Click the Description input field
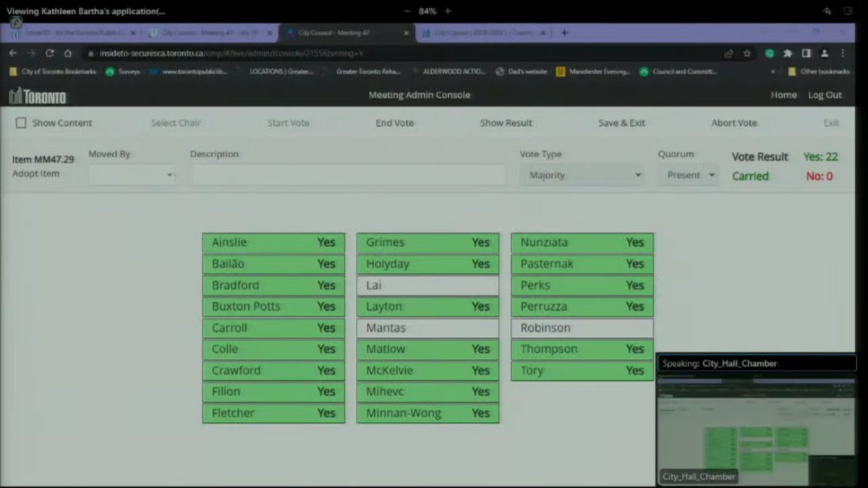 pyautogui.click(x=348, y=175)
